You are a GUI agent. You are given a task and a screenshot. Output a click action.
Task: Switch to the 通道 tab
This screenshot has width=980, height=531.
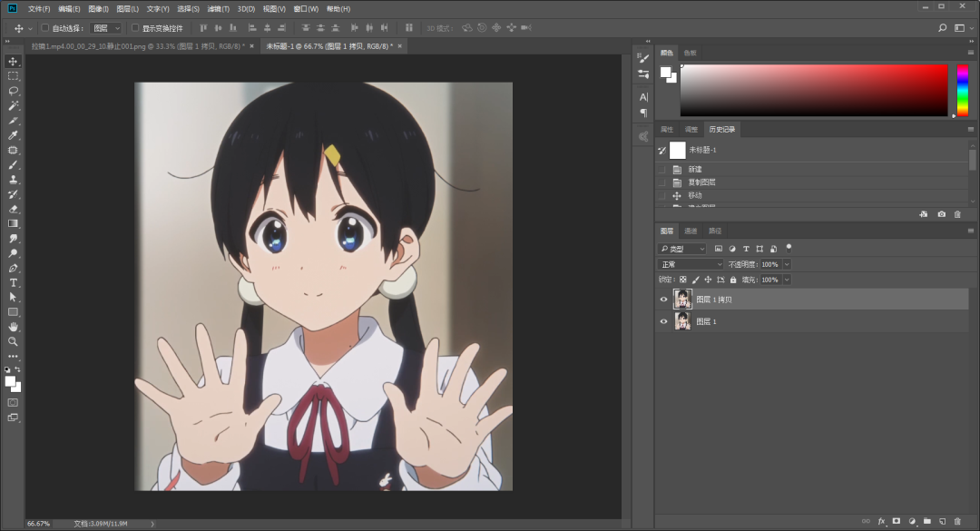pyautogui.click(x=691, y=231)
